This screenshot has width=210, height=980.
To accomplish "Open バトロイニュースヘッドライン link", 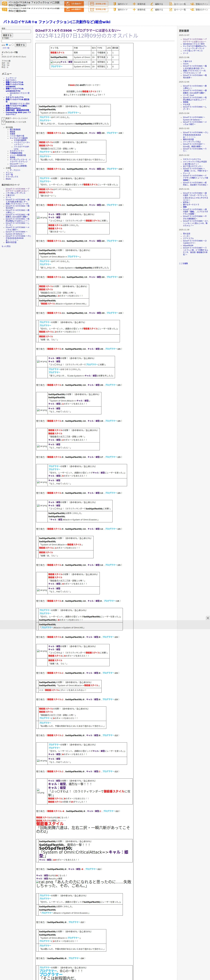I will 22,143.
